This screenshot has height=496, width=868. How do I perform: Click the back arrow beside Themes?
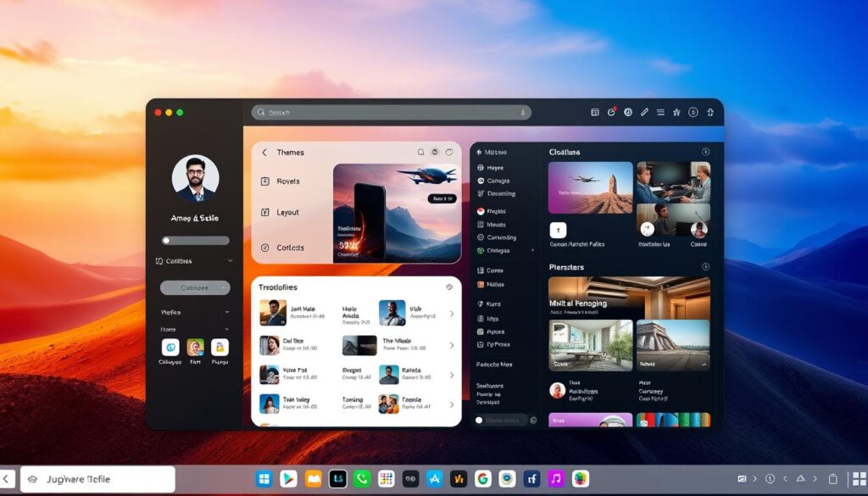tap(264, 153)
